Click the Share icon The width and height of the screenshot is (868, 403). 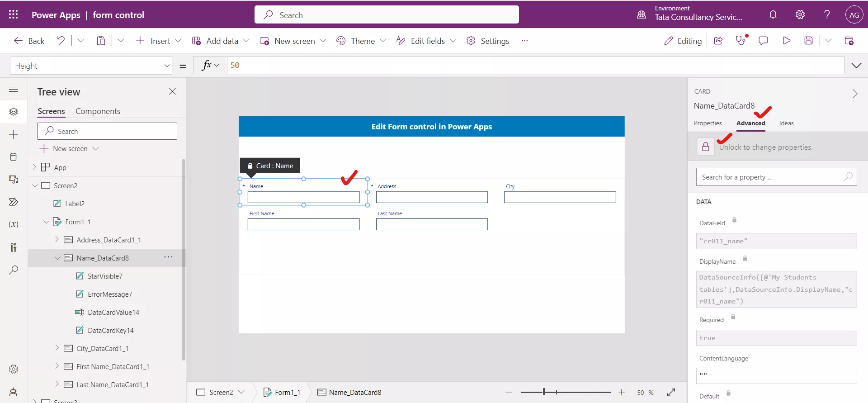[x=718, y=41]
